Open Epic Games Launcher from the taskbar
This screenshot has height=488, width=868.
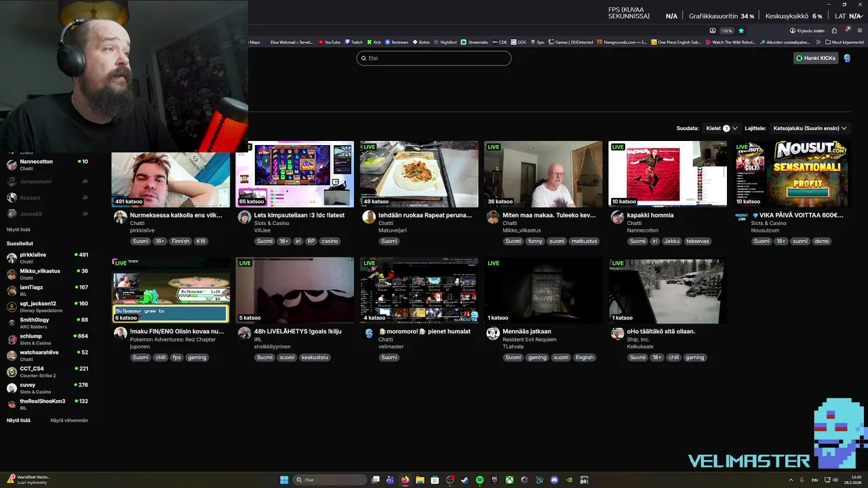click(x=494, y=480)
